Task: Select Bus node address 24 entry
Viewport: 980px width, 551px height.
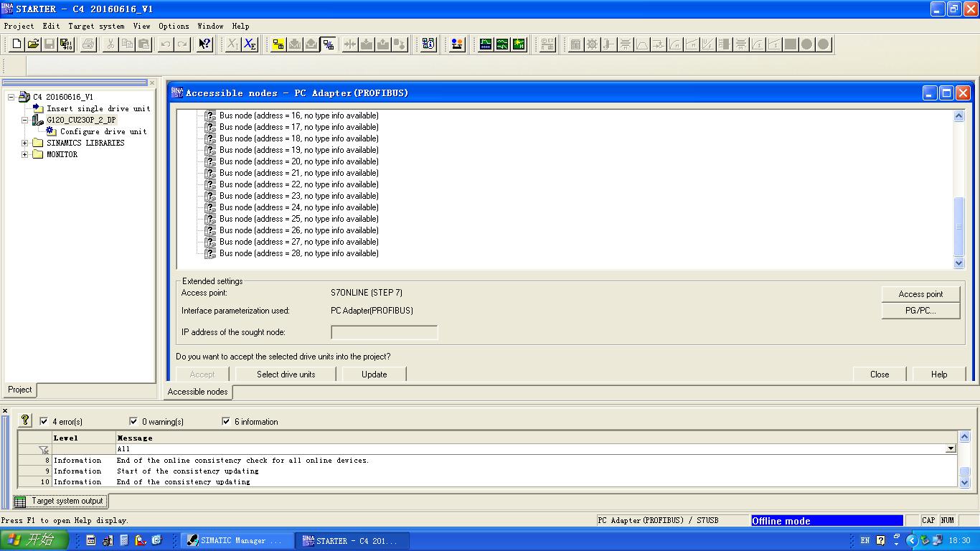Action: point(299,207)
